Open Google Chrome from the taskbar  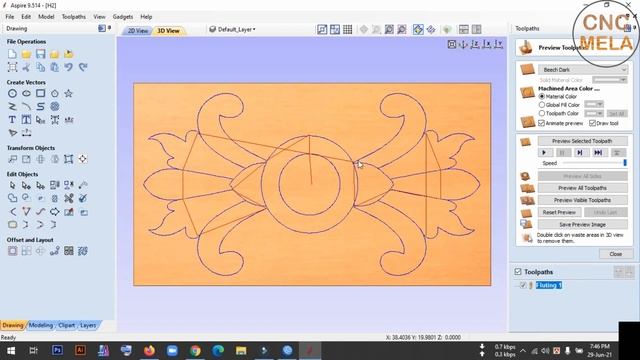coord(195,350)
